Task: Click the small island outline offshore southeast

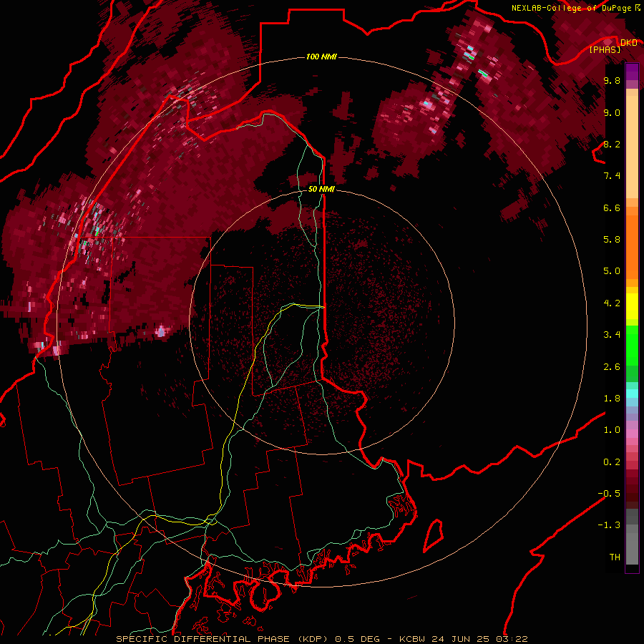Action: click(433, 535)
